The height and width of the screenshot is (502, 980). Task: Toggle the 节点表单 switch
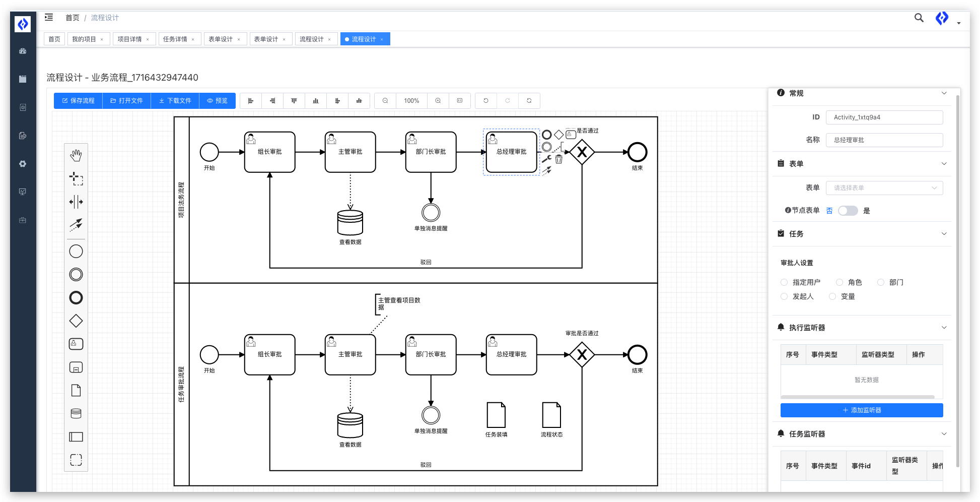click(848, 211)
